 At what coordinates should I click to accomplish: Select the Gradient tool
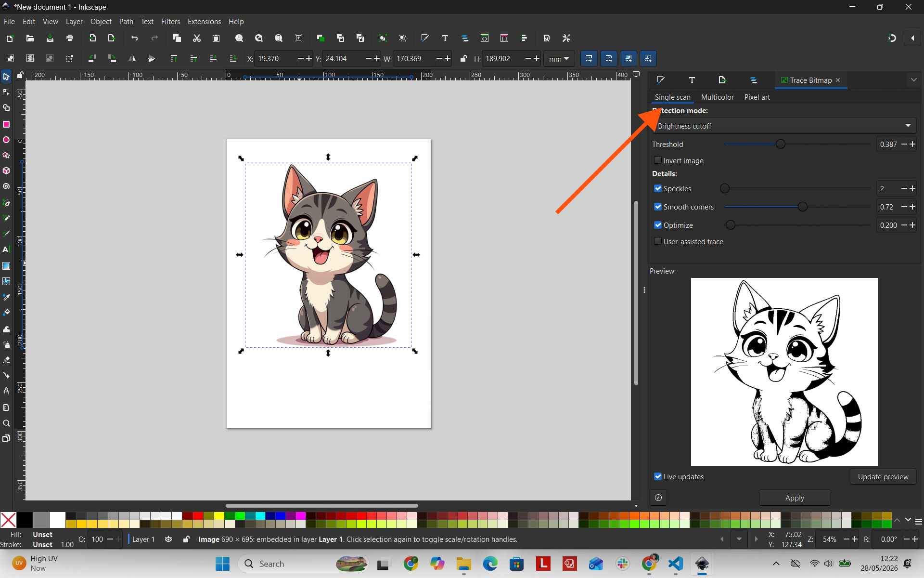[6, 266]
